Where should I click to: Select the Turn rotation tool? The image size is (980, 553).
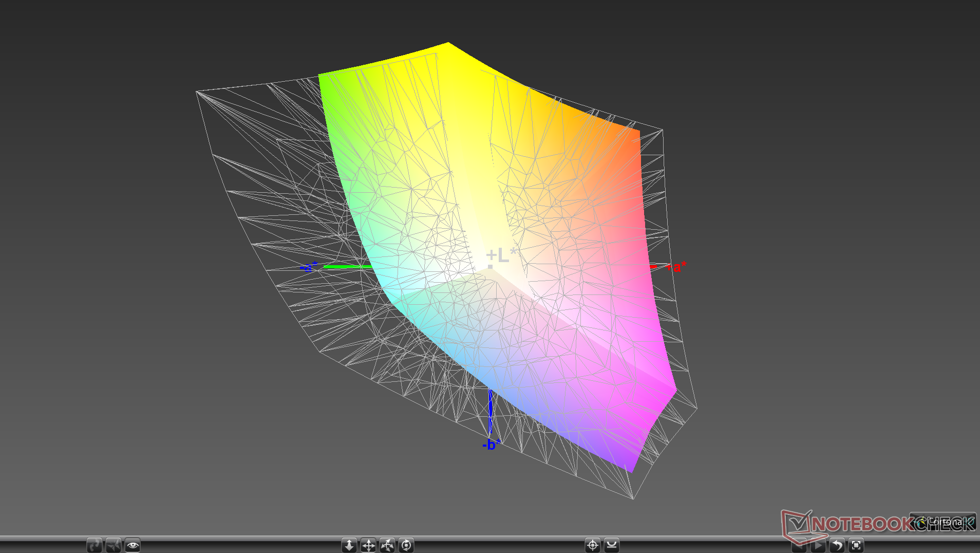387,545
